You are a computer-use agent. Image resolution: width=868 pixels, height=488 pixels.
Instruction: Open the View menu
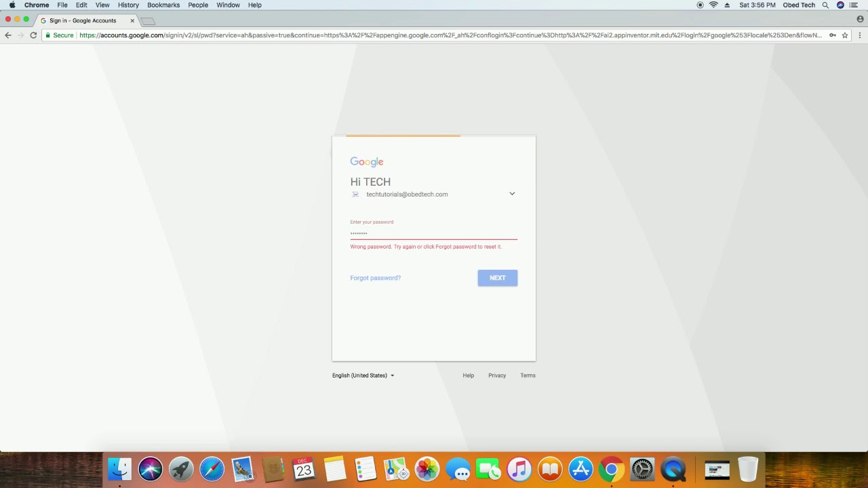point(102,5)
